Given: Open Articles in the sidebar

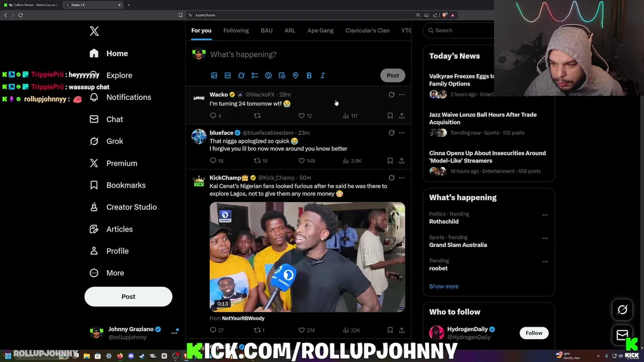Looking at the screenshot, I should (x=111, y=229).
